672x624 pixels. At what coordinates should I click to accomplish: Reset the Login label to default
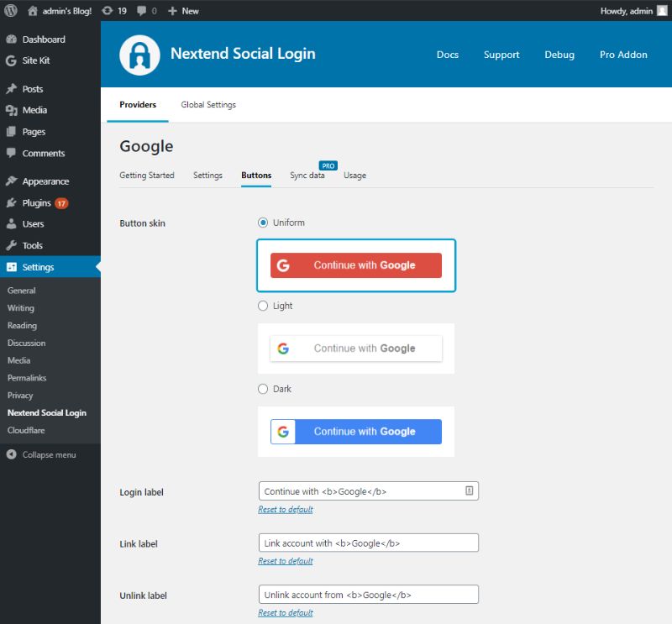point(286,510)
